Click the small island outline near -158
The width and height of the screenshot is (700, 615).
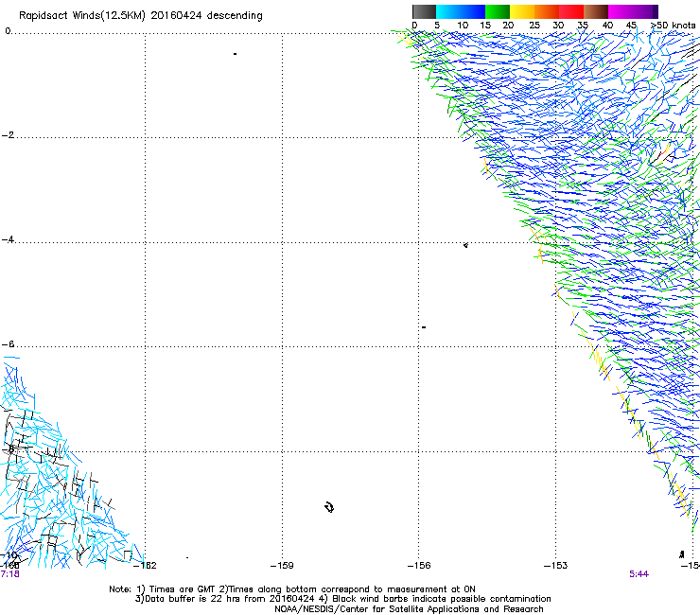coord(329,507)
